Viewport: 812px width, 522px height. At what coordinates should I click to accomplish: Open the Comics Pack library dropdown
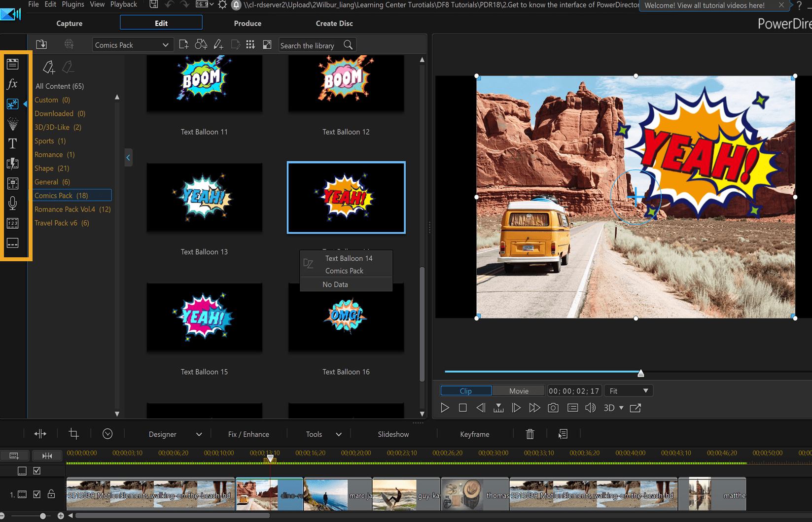click(131, 45)
